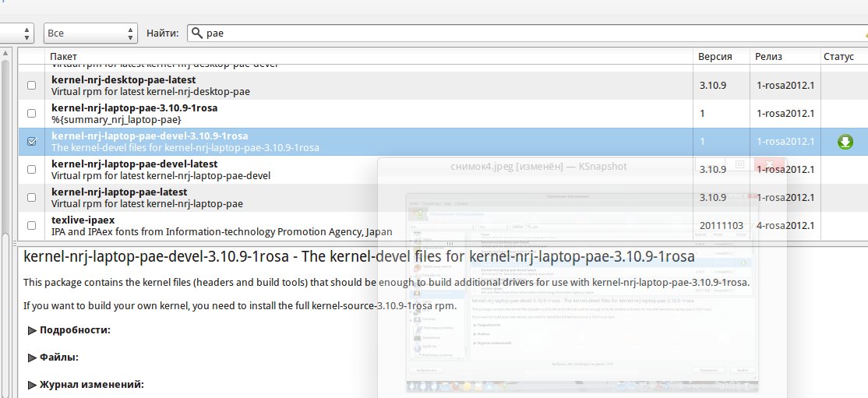Click the "If you want to build your own kernel" paragraph
The image size is (868, 398).
pos(240,305)
